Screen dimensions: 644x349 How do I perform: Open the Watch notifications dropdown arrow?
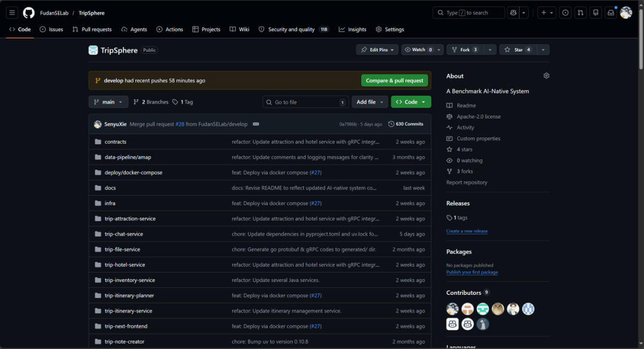(439, 49)
